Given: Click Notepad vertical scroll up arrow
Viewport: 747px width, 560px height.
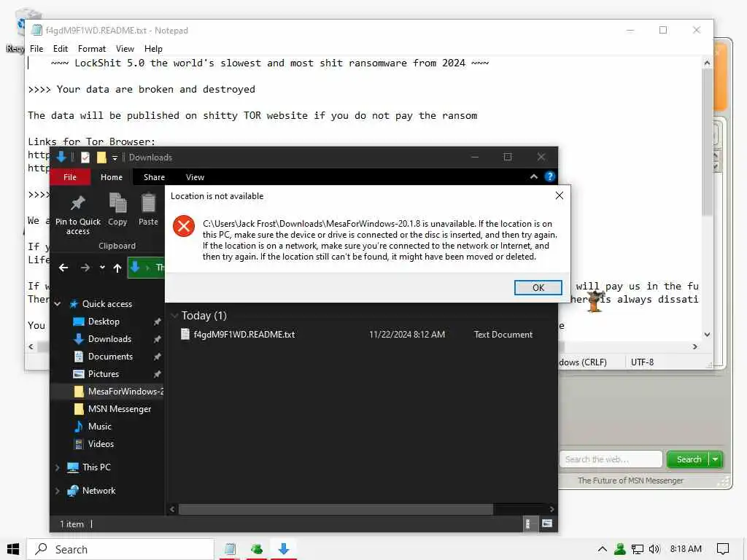Looking at the screenshot, I should point(707,63).
